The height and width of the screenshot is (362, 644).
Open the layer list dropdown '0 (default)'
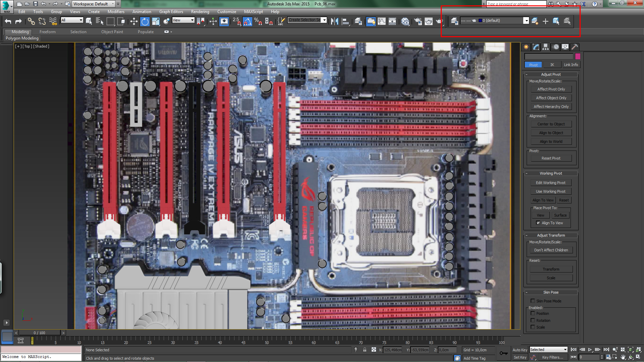click(x=526, y=21)
